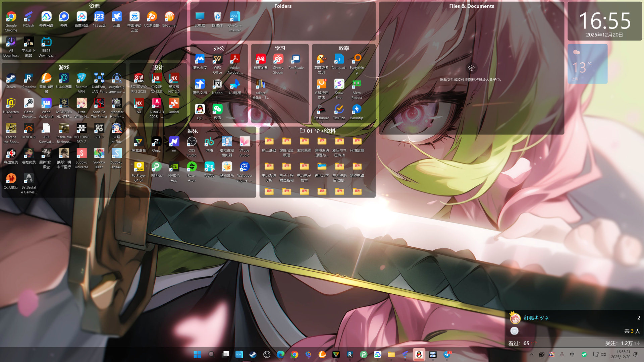Click the 红狐キツネ streamer name

click(536, 318)
